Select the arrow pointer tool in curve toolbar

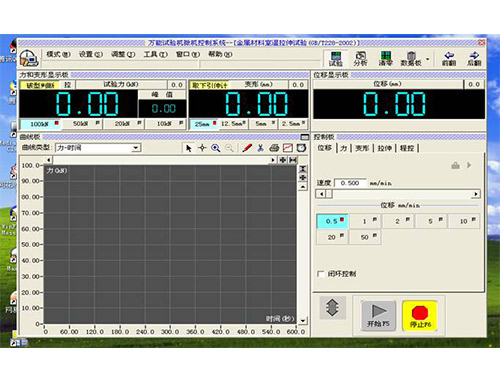point(189,148)
